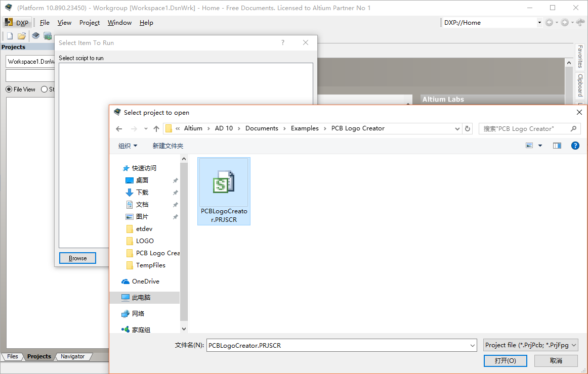The image size is (588, 374).
Task: Click Documents in the breadcrumb path
Action: pyautogui.click(x=262, y=128)
